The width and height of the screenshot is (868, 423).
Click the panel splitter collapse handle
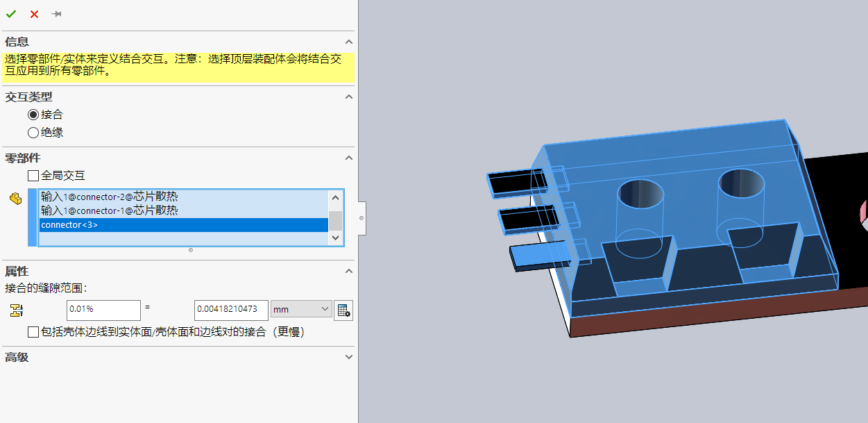point(361,219)
